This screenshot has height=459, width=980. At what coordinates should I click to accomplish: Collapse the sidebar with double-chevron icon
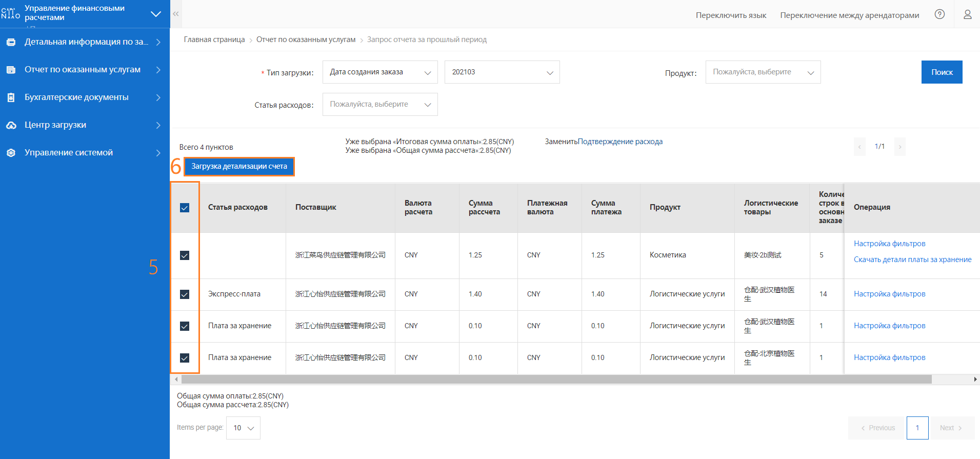[176, 14]
